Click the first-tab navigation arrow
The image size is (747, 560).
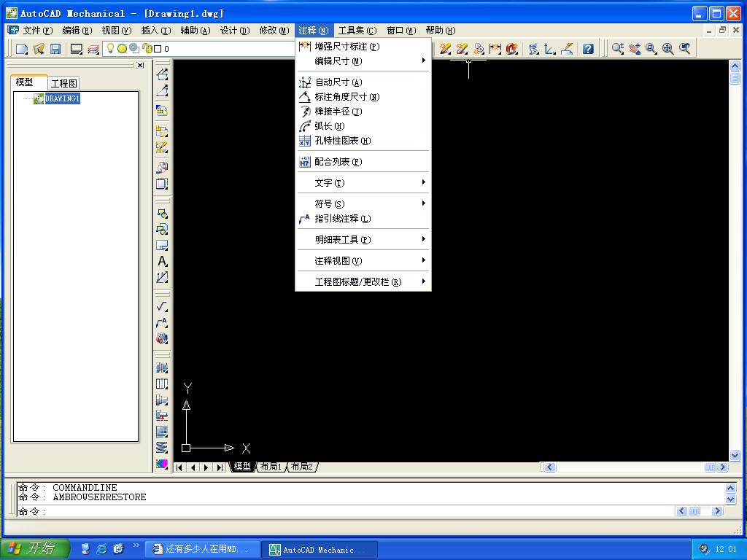coord(179,467)
